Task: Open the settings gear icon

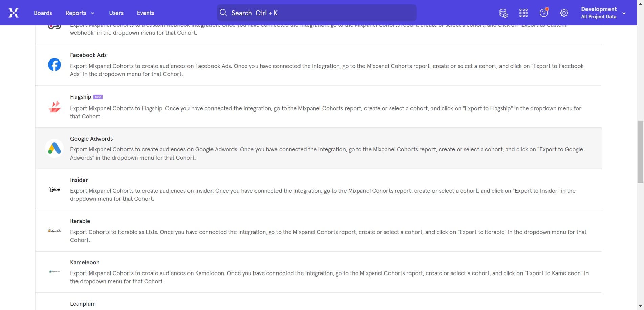Action: pyautogui.click(x=564, y=13)
